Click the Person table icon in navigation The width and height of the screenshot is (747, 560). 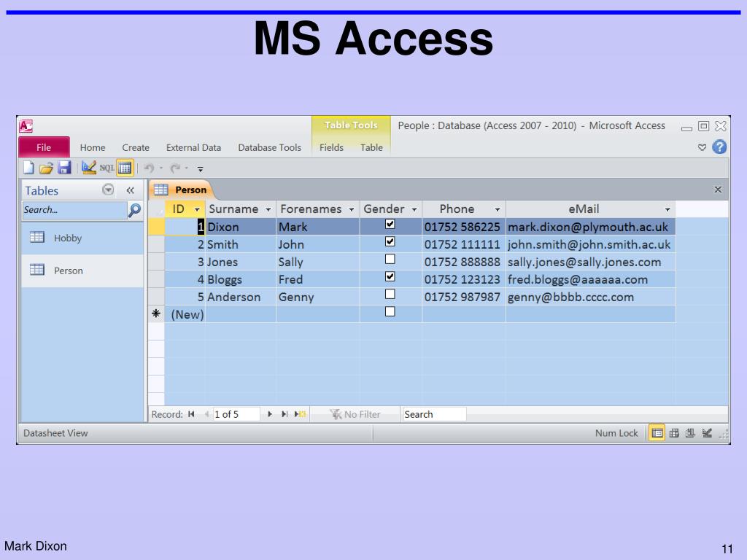pos(37,270)
